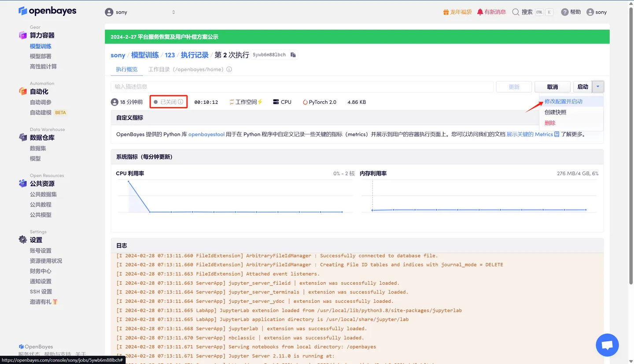Image resolution: width=634 pixels, height=364 pixels.
Task: Expand the workspace selector next to sony
Action: click(x=173, y=12)
